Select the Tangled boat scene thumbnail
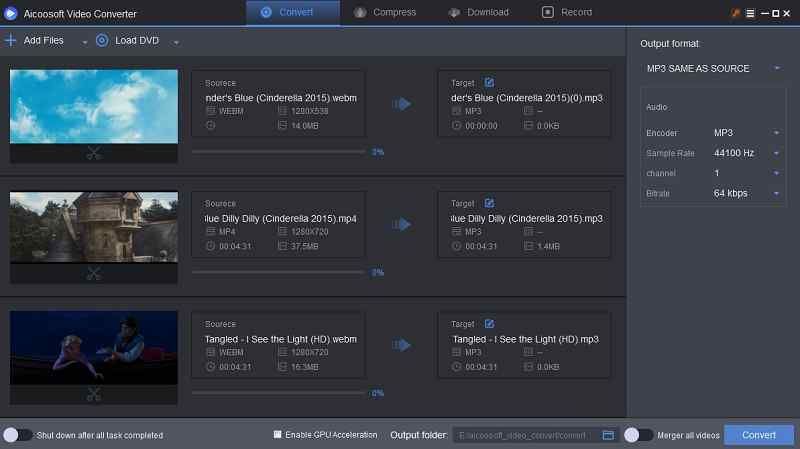800x449 pixels. (x=94, y=347)
